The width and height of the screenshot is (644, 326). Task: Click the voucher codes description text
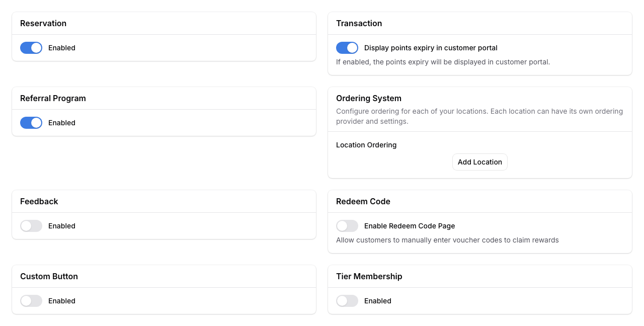pos(447,240)
